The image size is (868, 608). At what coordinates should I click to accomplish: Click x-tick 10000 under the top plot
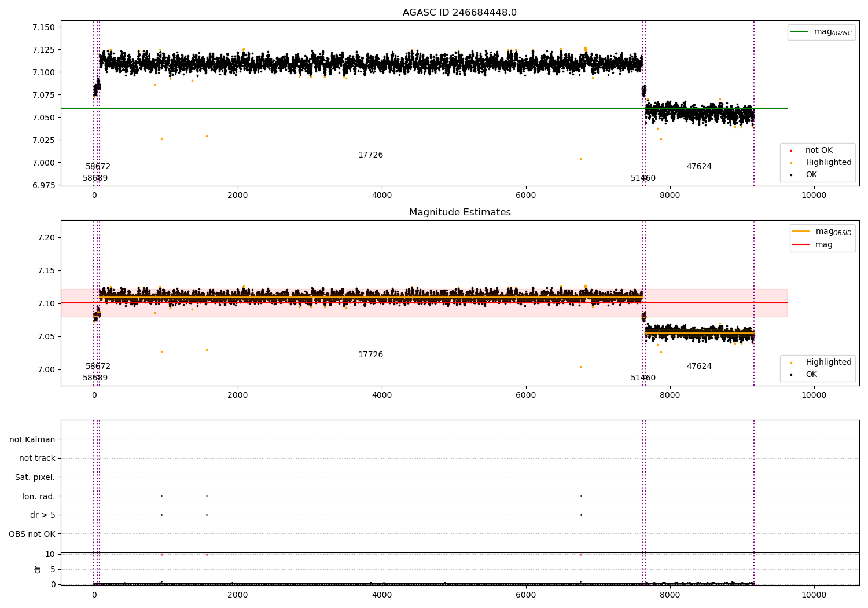click(x=814, y=196)
